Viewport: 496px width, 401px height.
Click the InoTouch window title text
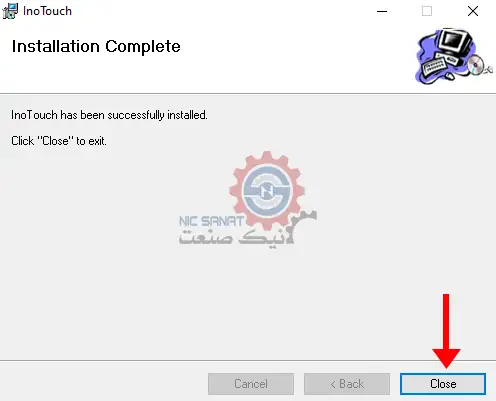tap(47, 11)
